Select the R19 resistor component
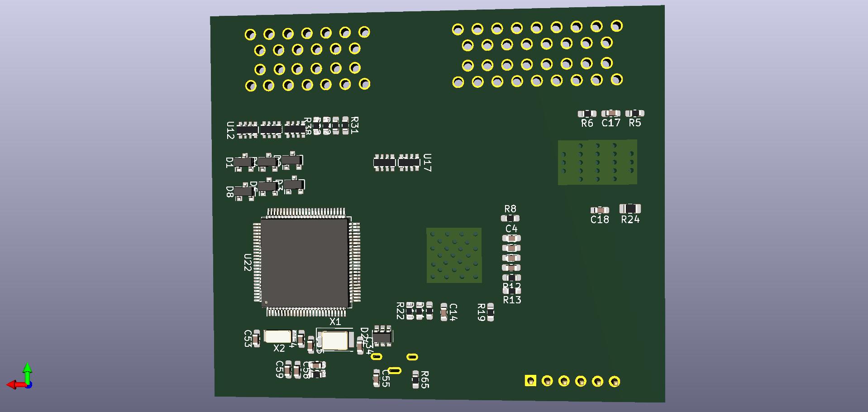 tap(490, 312)
